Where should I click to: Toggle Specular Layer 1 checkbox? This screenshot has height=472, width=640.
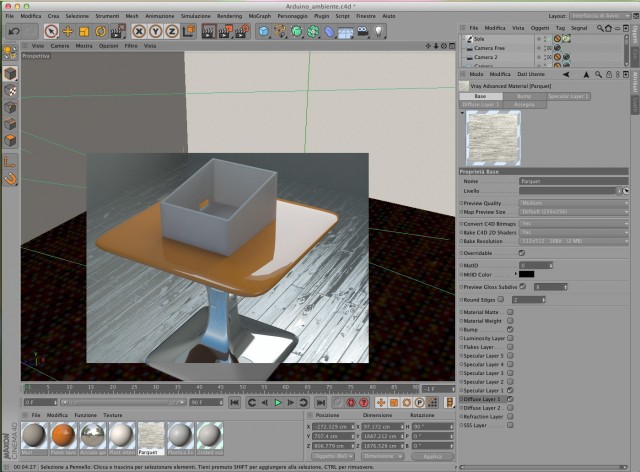click(510, 390)
